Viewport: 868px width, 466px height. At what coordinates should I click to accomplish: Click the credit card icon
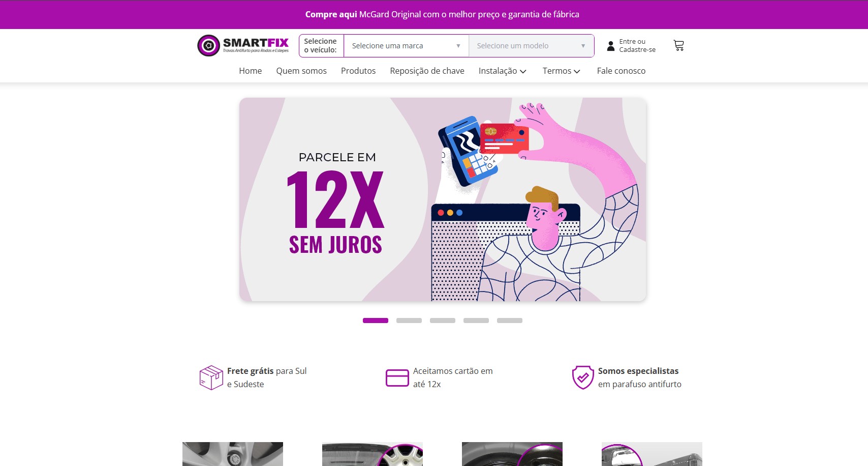tap(397, 378)
